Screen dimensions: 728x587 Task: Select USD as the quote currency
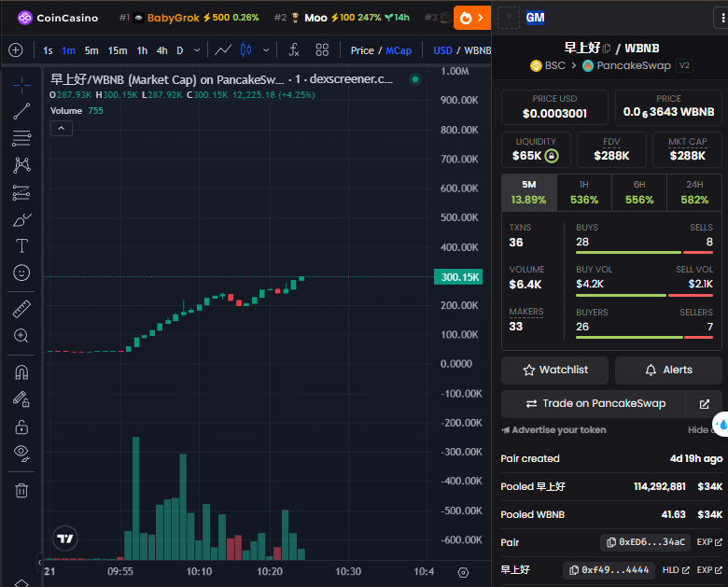click(x=442, y=50)
